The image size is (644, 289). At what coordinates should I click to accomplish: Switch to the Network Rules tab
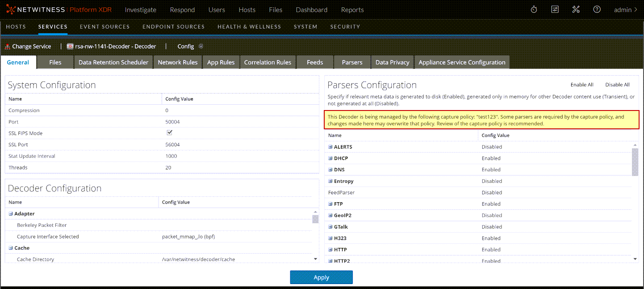click(x=177, y=62)
